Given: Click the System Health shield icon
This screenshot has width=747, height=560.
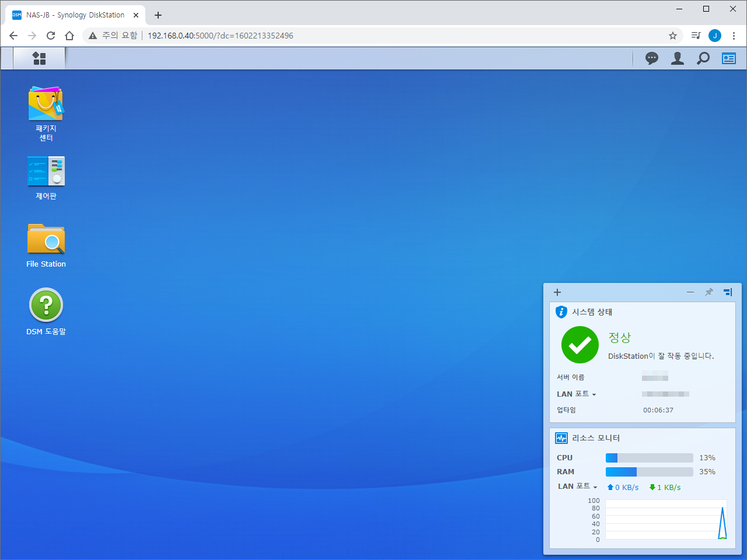Looking at the screenshot, I should point(561,312).
